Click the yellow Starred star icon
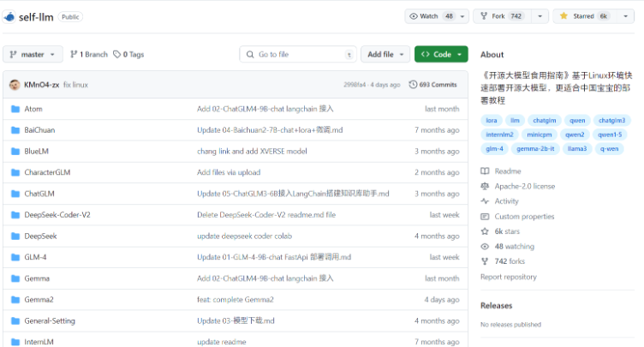644x347 pixels. 563,16
